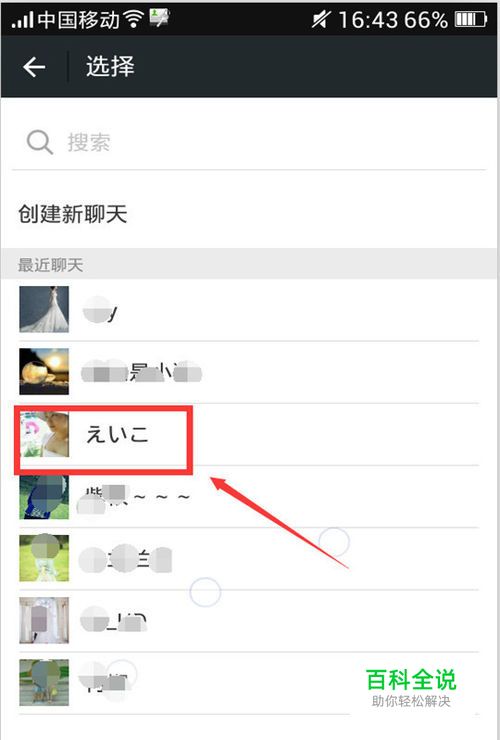Select 创建新聊天 option
Viewport: 500px width, 740px height.
(x=72, y=214)
